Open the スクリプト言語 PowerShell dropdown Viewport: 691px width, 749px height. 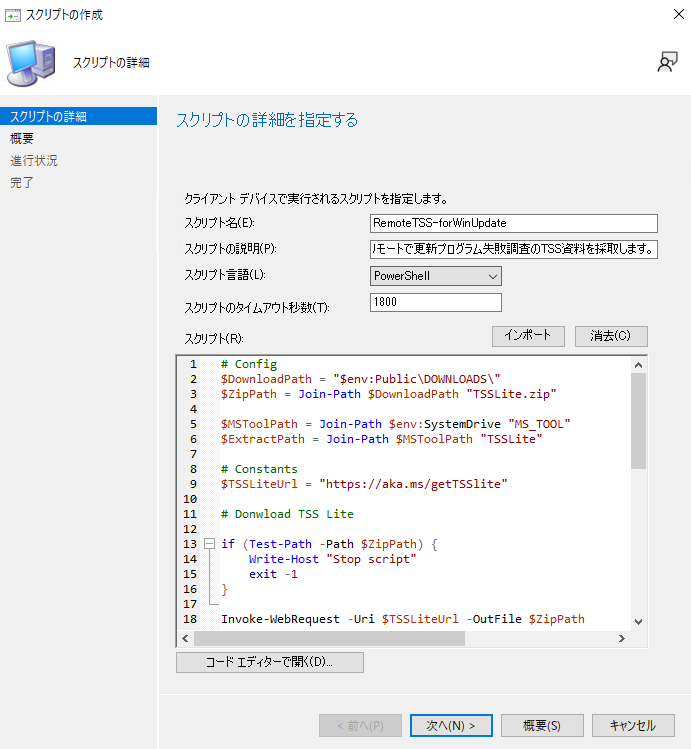click(435, 275)
